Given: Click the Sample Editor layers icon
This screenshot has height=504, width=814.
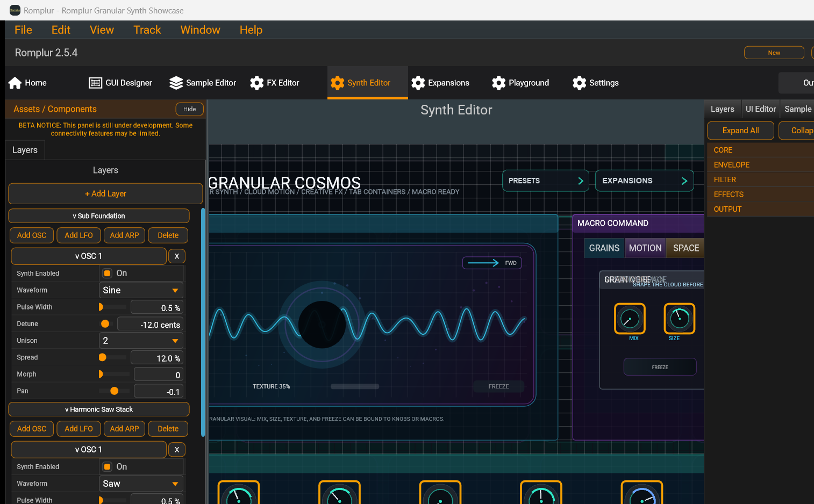Looking at the screenshot, I should click(x=176, y=83).
